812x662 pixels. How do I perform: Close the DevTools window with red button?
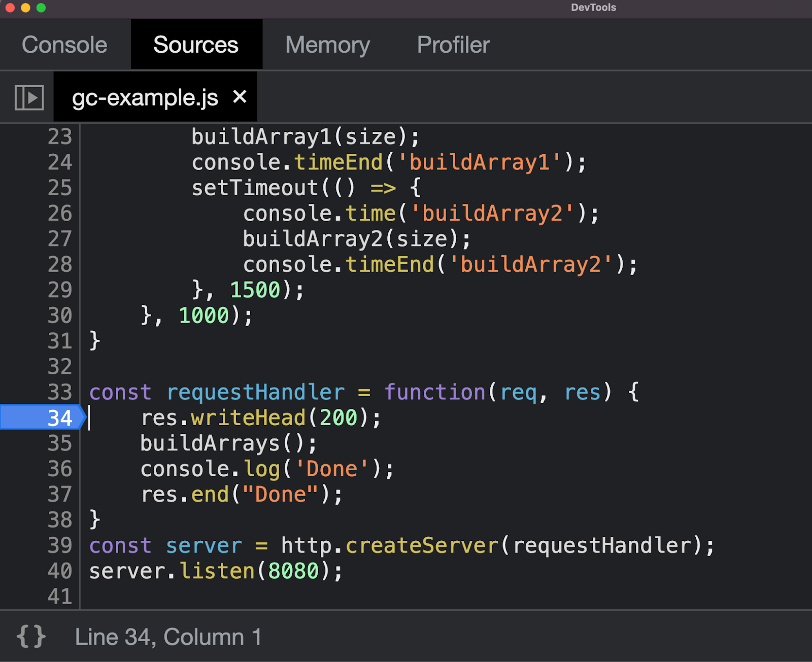pyautogui.click(x=10, y=8)
